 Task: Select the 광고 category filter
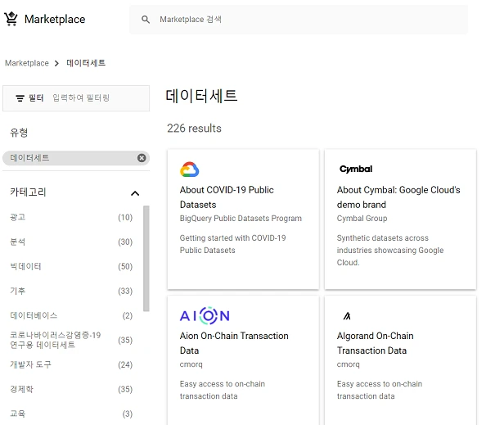(18, 218)
